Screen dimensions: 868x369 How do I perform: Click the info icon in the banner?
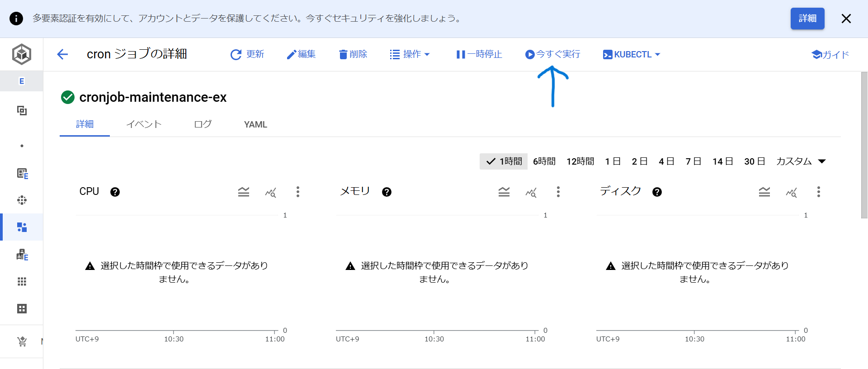[16, 19]
